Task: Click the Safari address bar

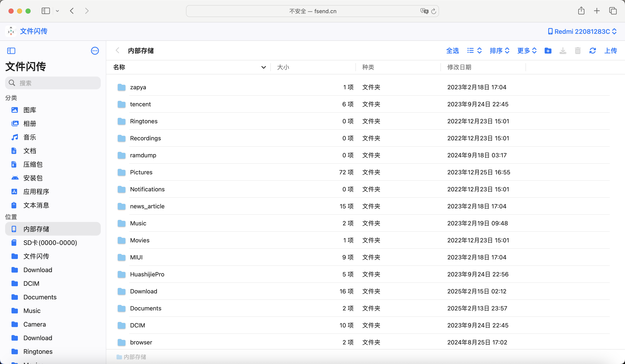Action: tap(312, 11)
